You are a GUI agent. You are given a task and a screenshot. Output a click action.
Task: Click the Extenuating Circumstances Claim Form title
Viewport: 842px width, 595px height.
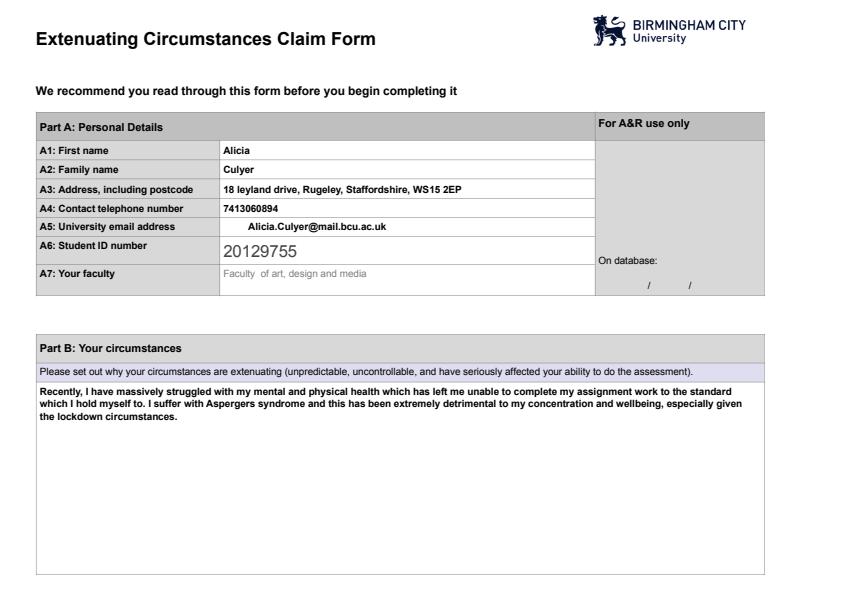pyautogui.click(x=206, y=40)
